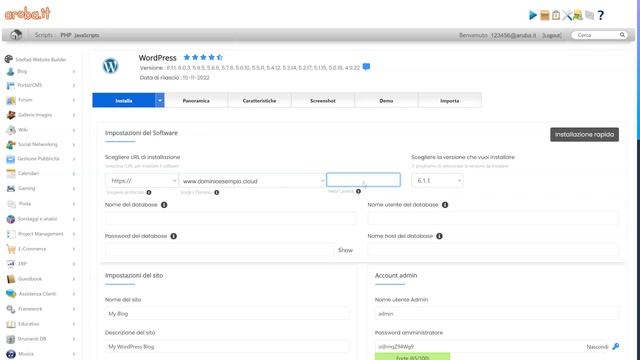Expand the Gallerie Imagini category
The width and height of the screenshot is (640, 360).
74,116
